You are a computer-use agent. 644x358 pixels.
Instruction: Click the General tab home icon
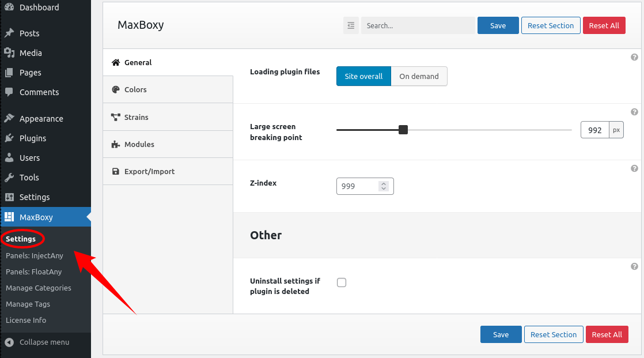[x=116, y=62]
